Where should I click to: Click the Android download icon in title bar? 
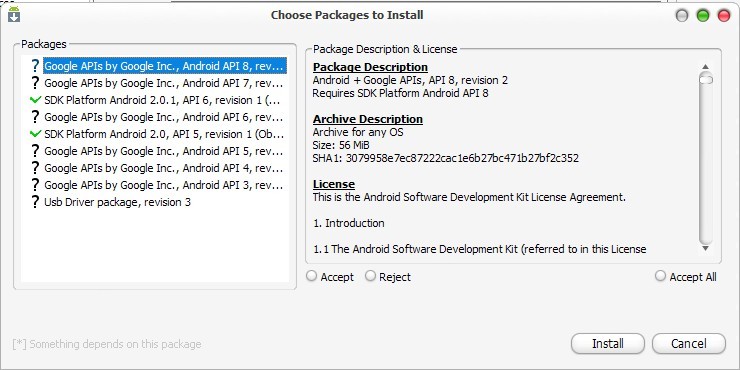coord(14,15)
